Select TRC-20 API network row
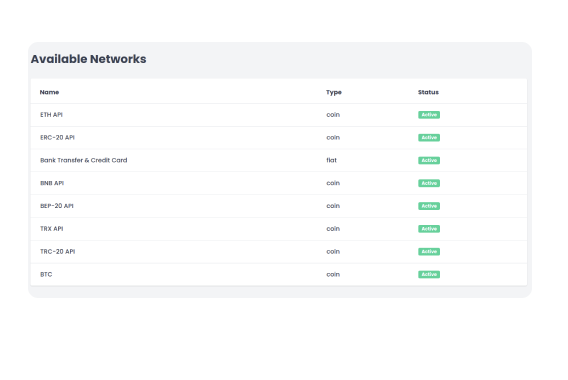The width and height of the screenshot is (568, 380). (279, 252)
